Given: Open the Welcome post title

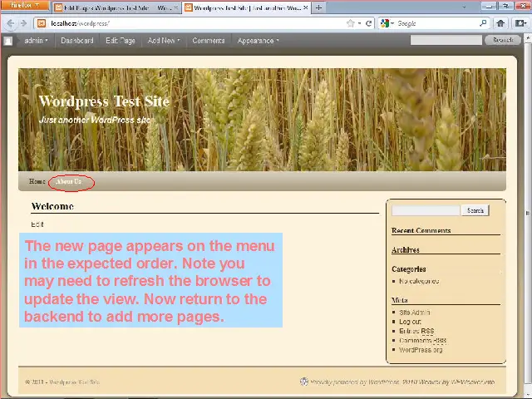Looking at the screenshot, I should click(x=52, y=206).
